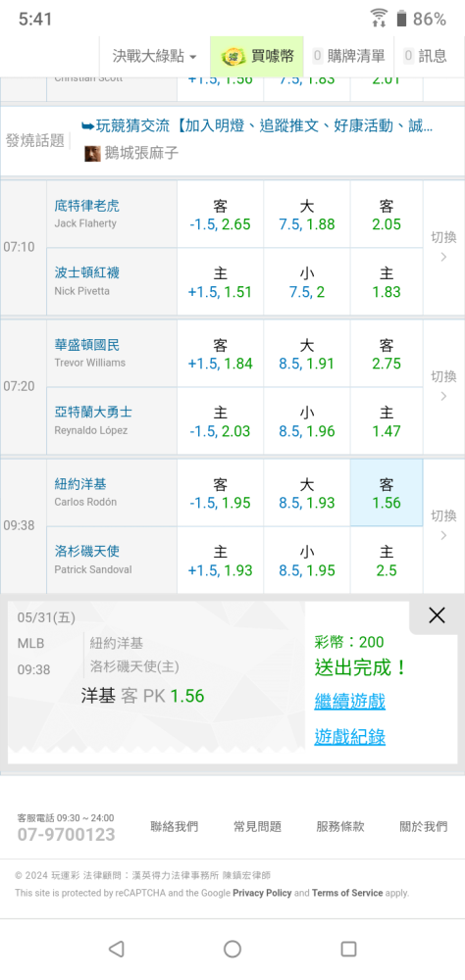Close the bet confirmation slip
The width and height of the screenshot is (465, 980).
tap(437, 615)
